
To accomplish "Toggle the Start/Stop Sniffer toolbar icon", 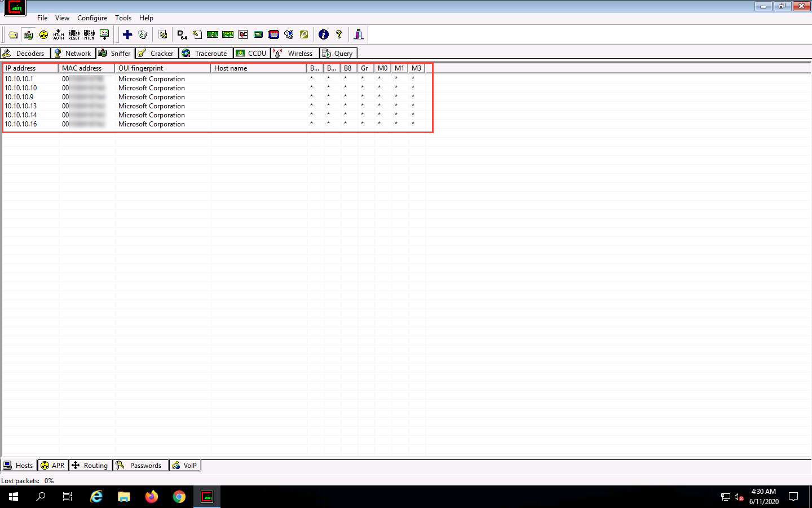I will click(x=28, y=34).
